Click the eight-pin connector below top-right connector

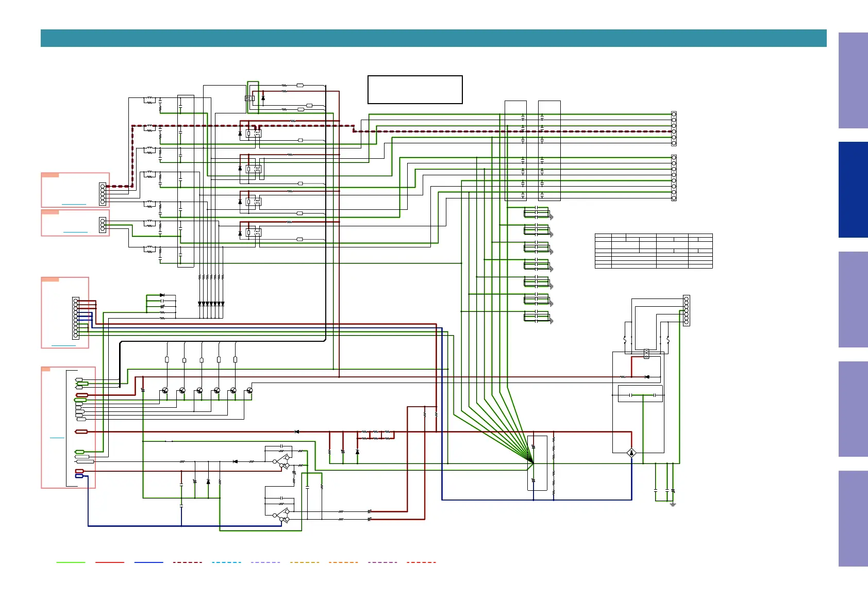pos(674,178)
